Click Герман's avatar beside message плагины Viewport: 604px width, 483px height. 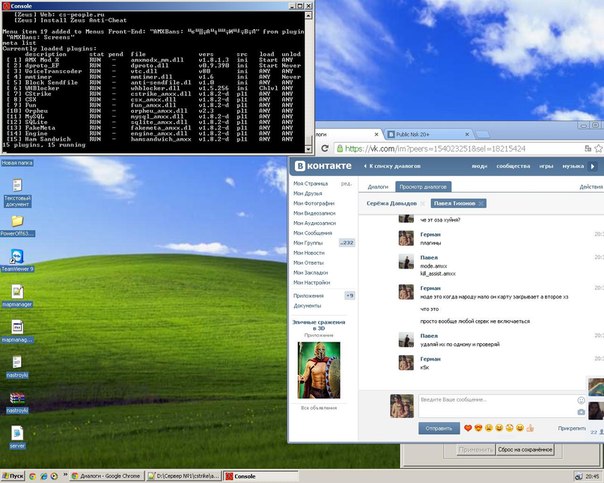pyautogui.click(x=406, y=238)
